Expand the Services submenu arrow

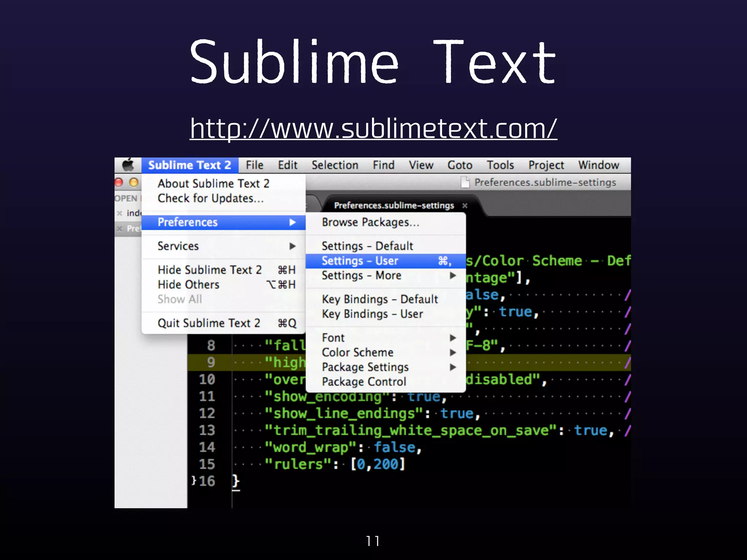tap(292, 246)
